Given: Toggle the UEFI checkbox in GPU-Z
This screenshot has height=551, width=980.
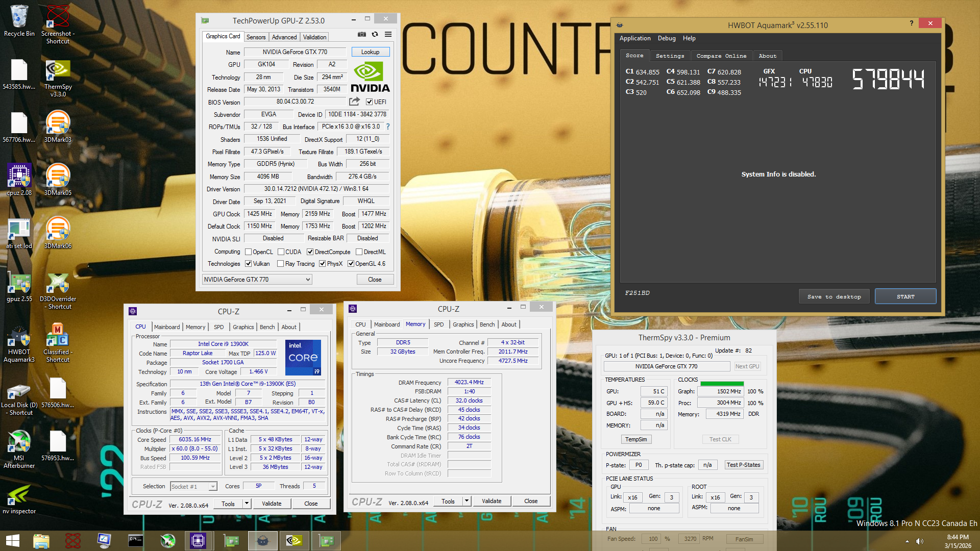Looking at the screenshot, I should (369, 102).
